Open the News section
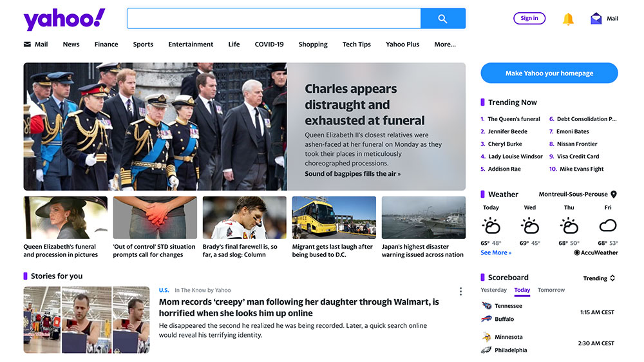Viewport: 644px width, 362px height. coord(71,44)
